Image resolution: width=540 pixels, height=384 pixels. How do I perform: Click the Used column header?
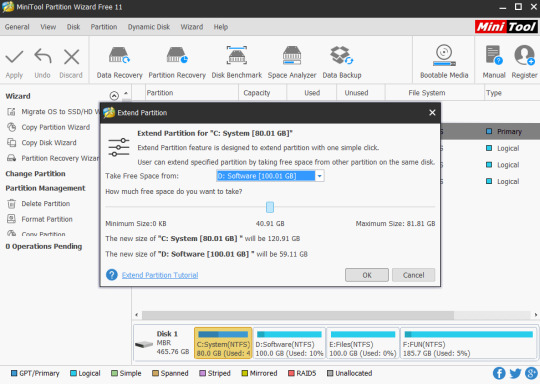(x=311, y=93)
